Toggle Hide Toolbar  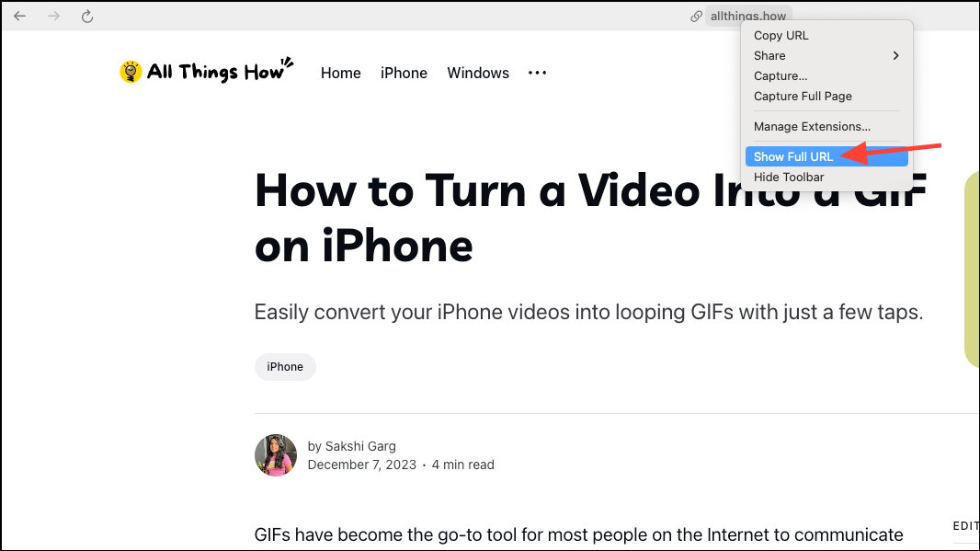click(x=789, y=177)
